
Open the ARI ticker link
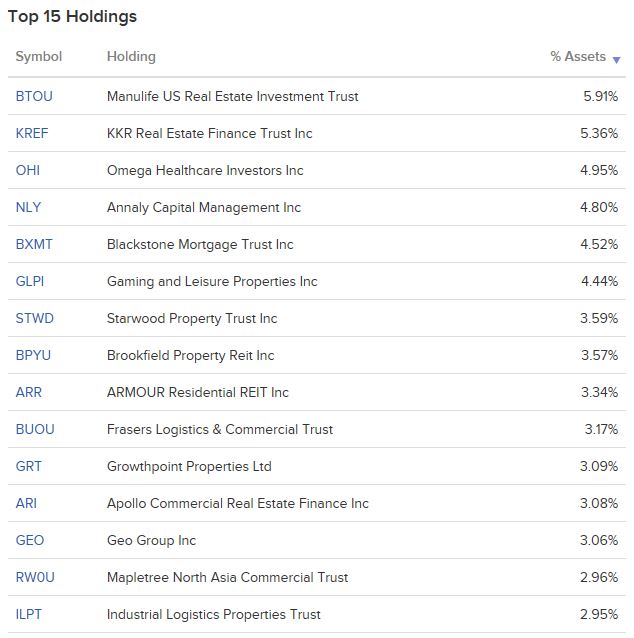(26, 503)
